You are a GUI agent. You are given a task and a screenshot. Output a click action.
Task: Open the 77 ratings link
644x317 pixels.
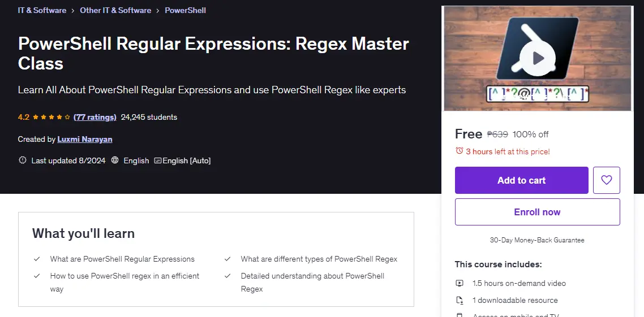coord(95,118)
